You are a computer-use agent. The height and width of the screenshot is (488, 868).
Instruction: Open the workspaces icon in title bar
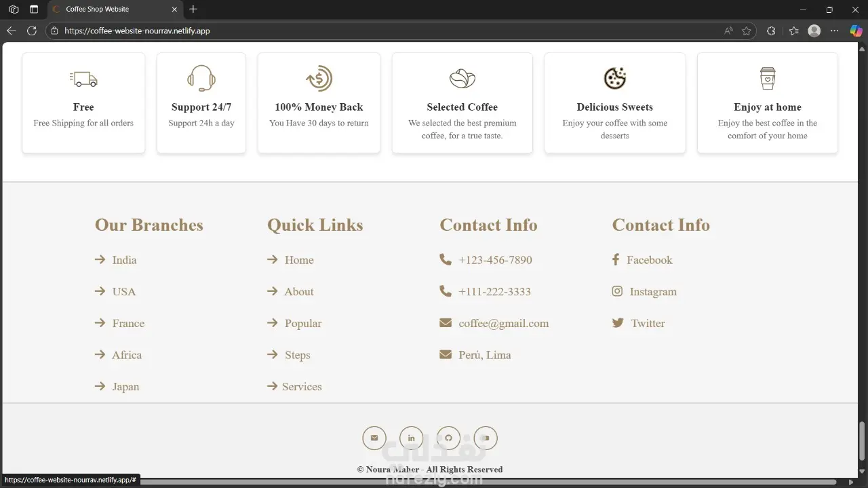click(14, 10)
